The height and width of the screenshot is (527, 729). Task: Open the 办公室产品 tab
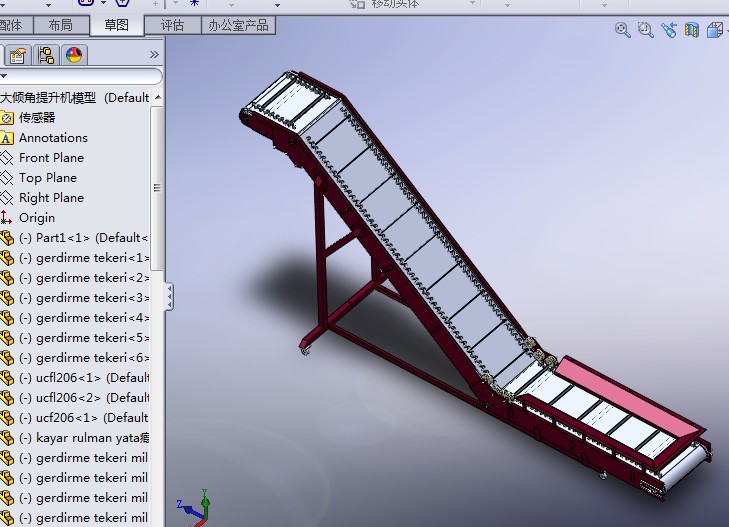point(238,25)
